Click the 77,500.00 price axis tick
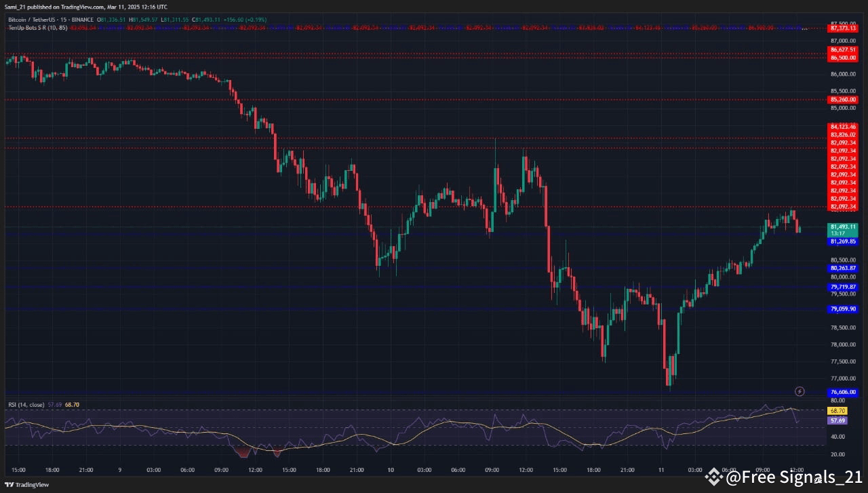Screen dimensions: 868x493 [x=842, y=361]
